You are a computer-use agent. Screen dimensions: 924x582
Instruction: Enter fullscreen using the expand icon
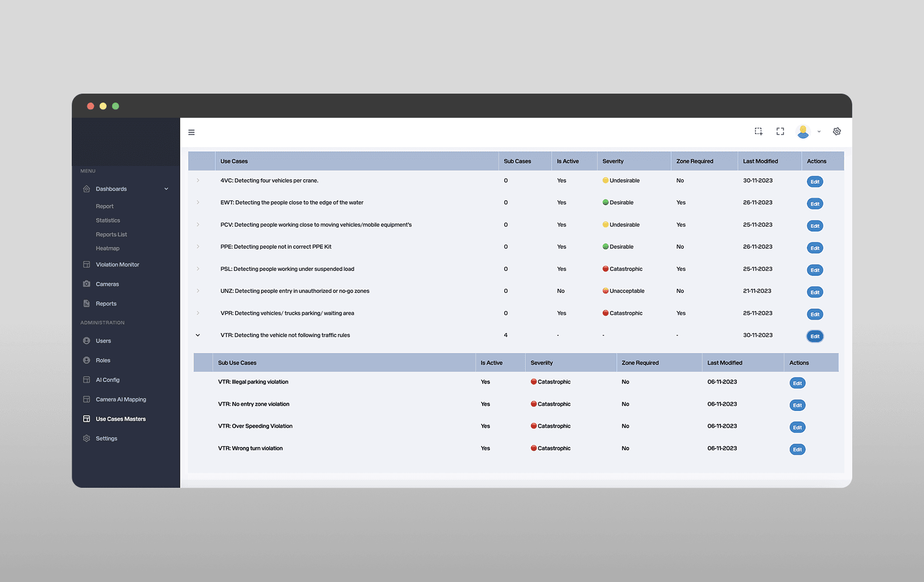780,131
